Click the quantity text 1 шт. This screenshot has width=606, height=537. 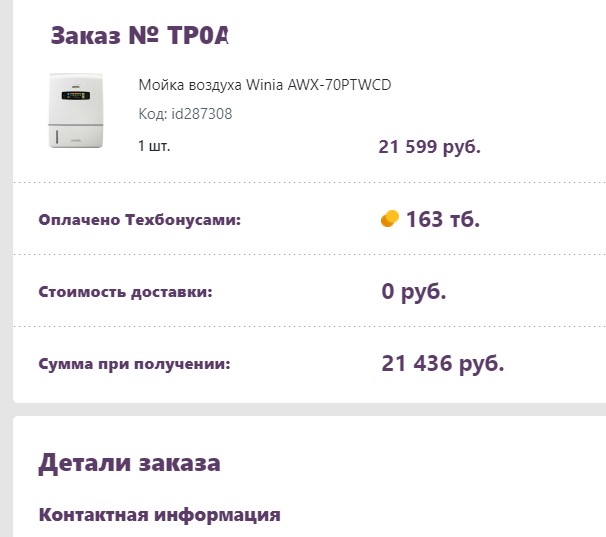pyautogui.click(x=154, y=146)
